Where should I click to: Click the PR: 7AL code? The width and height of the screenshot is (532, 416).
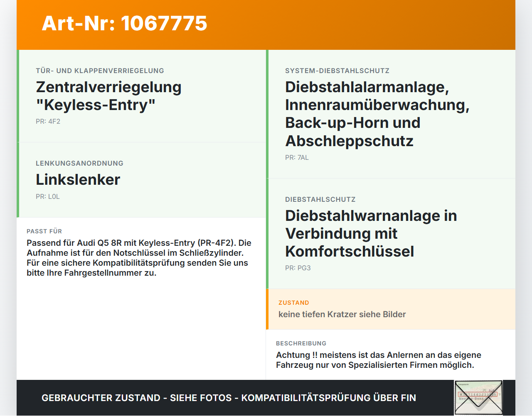pos(297,158)
